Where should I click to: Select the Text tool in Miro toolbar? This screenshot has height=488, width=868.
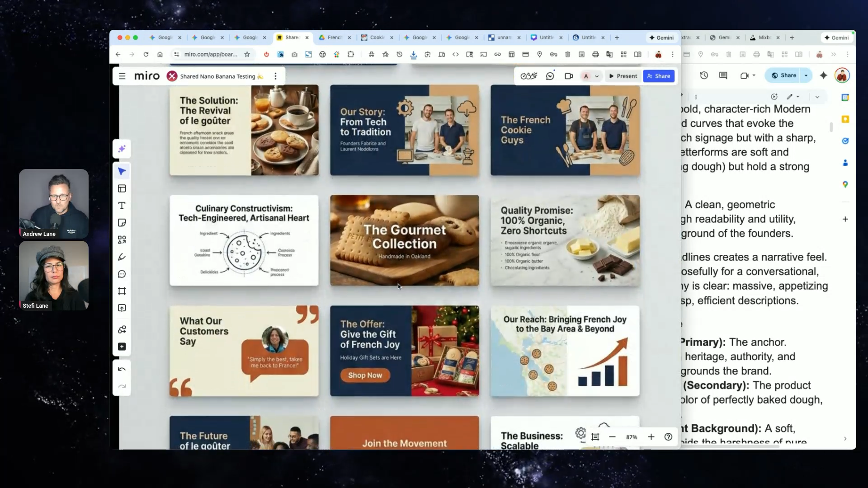122,206
